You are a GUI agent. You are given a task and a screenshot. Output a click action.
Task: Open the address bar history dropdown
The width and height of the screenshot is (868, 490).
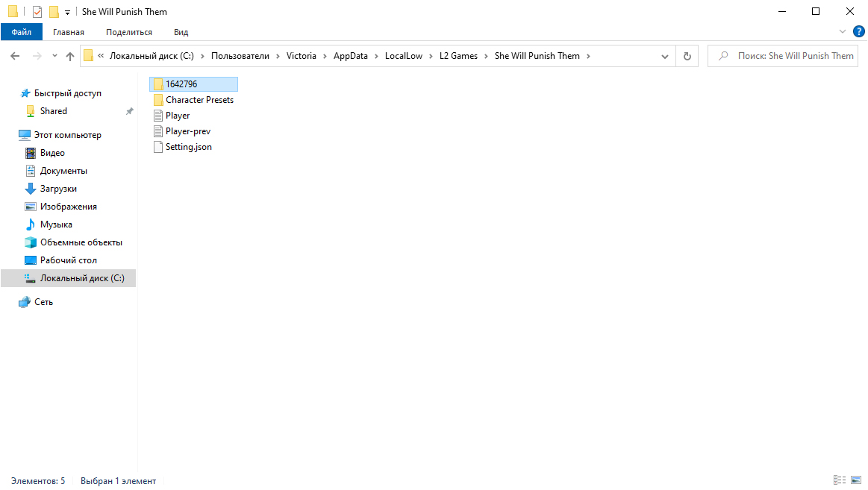point(664,56)
